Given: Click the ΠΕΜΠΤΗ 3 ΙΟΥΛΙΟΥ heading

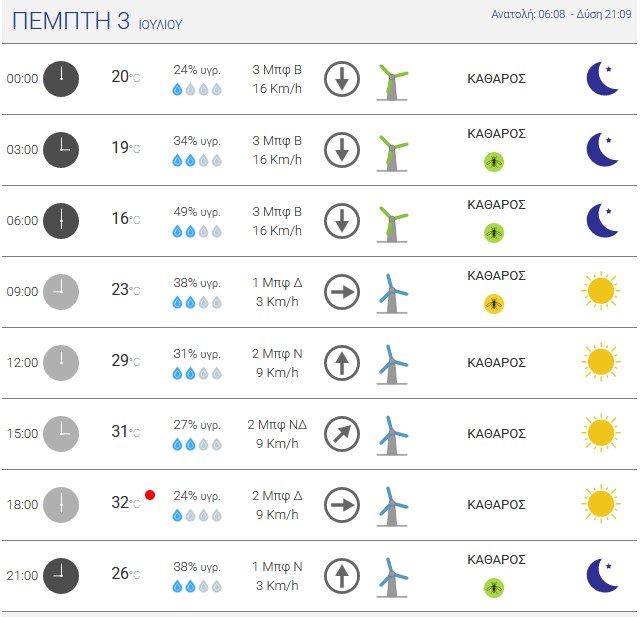Looking at the screenshot, I should pyautogui.click(x=97, y=21).
